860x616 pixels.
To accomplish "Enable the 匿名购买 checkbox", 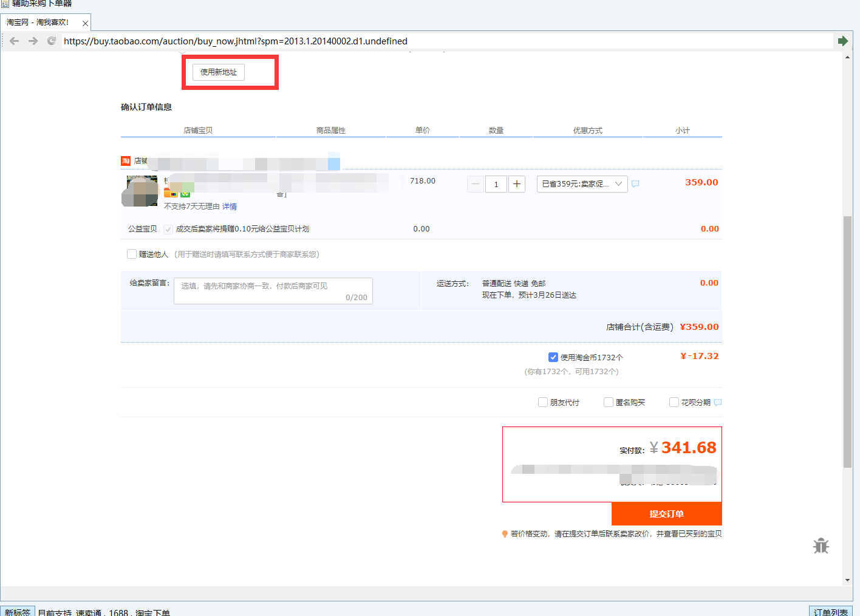I will [x=609, y=402].
